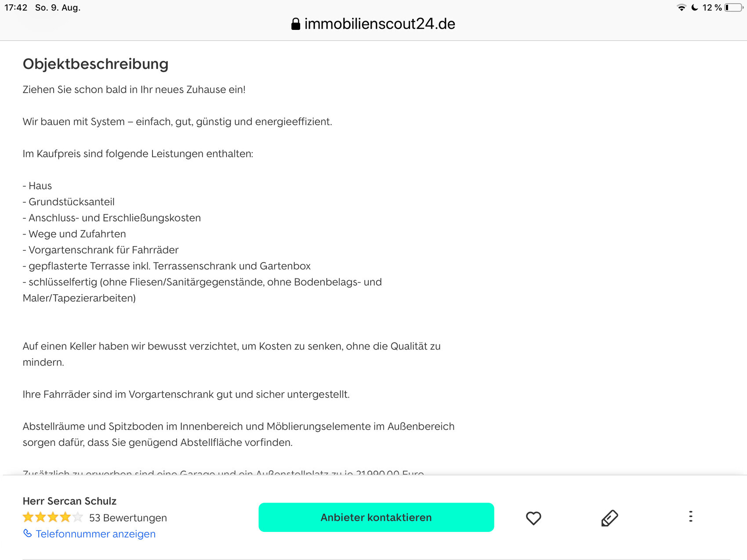The height and width of the screenshot is (560, 747).
Task: Show phone number via Telefonnummer anzeigen
Action: (x=95, y=534)
